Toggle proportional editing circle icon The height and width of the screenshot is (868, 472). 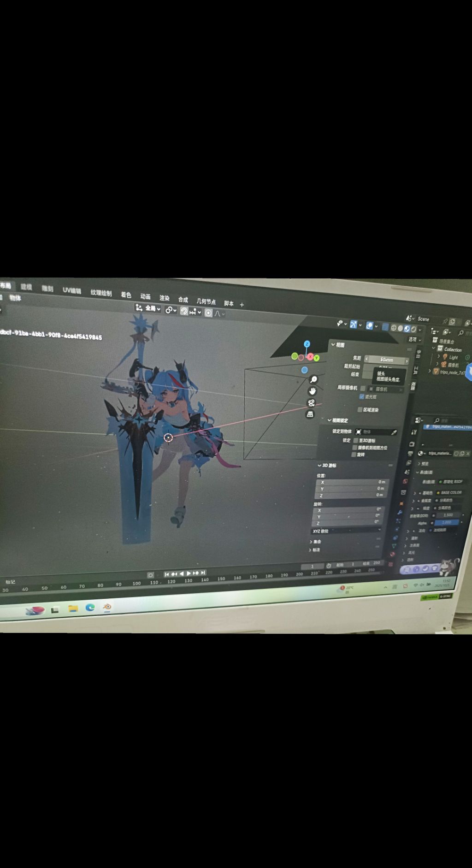pyautogui.click(x=208, y=313)
